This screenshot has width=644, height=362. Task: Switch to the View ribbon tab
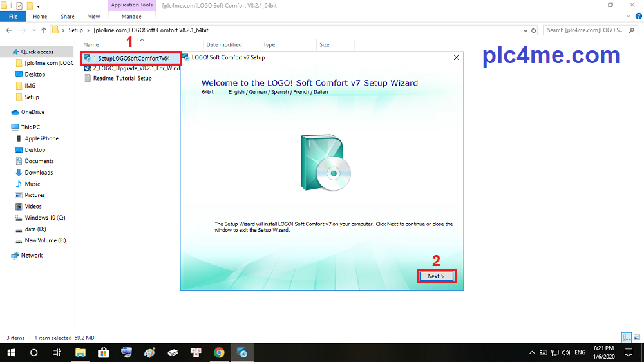(x=93, y=17)
